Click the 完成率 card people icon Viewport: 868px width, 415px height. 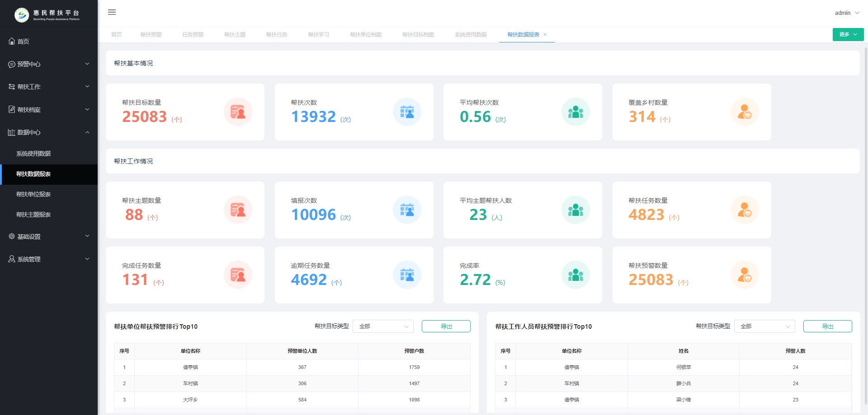point(576,275)
